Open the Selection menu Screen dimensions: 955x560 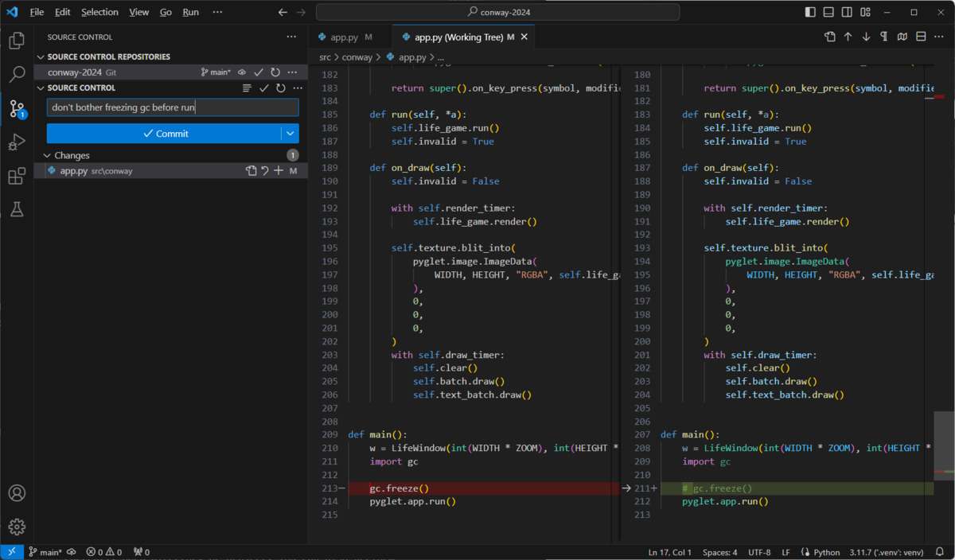pyautogui.click(x=99, y=12)
